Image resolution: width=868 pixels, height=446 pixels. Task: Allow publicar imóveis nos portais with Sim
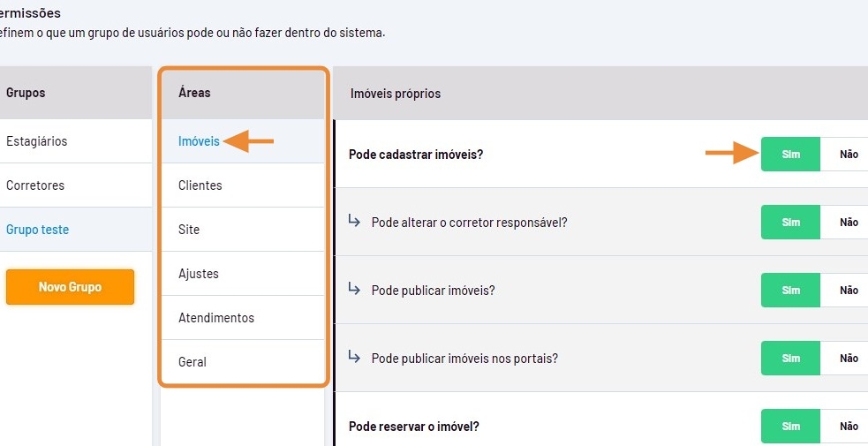(790, 359)
